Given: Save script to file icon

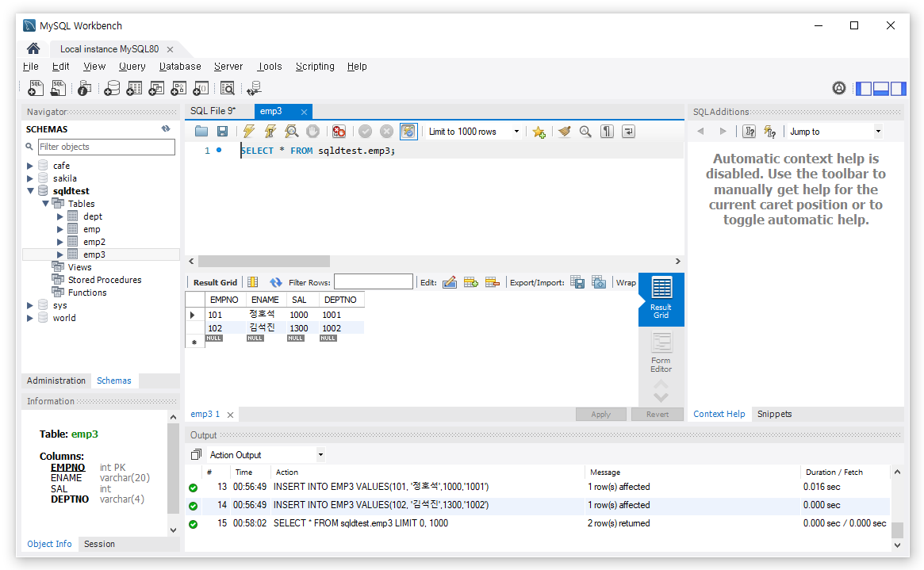Looking at the screenshot, I should [222, 132].
